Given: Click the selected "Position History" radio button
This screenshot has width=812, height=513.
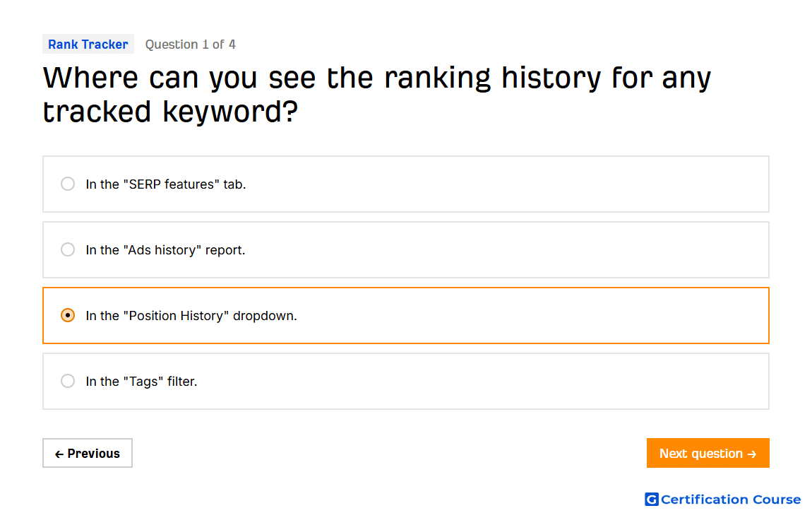Looking at the screenshot, I should [67, 316].
